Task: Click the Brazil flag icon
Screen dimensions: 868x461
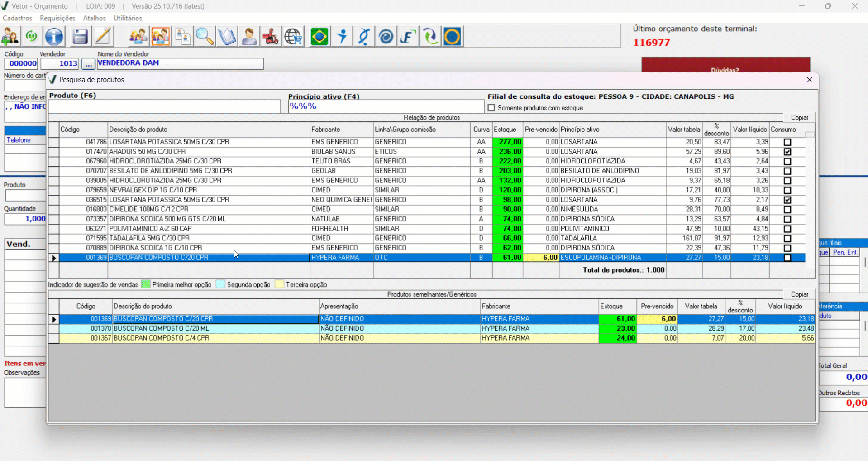Action: tap(319, 37)
